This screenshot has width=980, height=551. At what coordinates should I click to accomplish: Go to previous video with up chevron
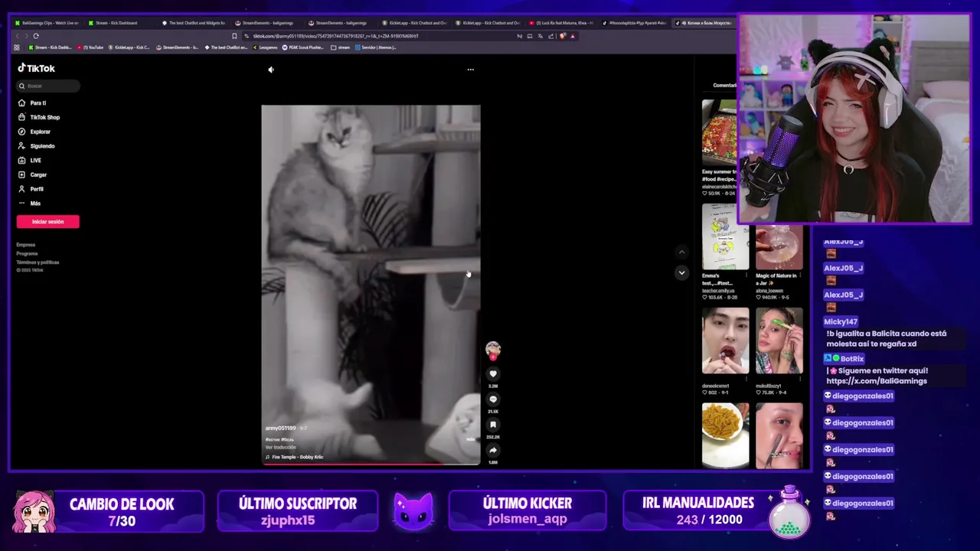tap(681, 252)
